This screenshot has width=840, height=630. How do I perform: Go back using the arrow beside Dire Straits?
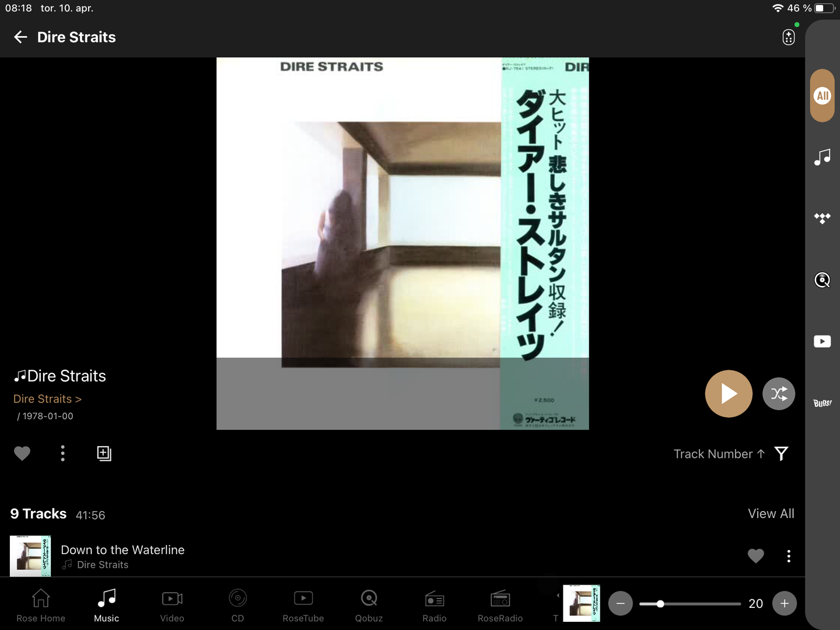pos(20,37)
